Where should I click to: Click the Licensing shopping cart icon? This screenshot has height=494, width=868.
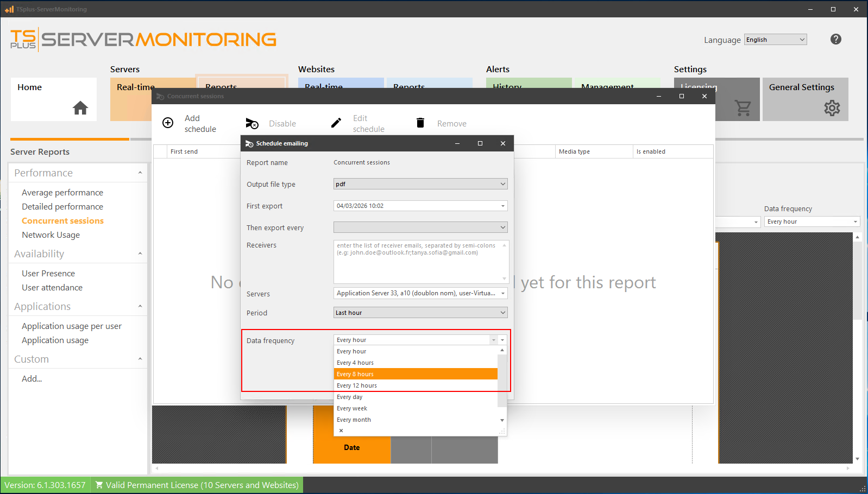point(743,108)
